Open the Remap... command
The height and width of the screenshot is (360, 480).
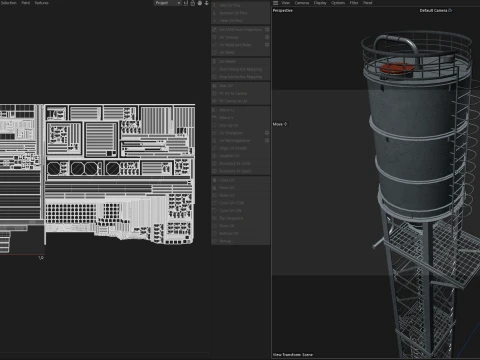(240, 241)
